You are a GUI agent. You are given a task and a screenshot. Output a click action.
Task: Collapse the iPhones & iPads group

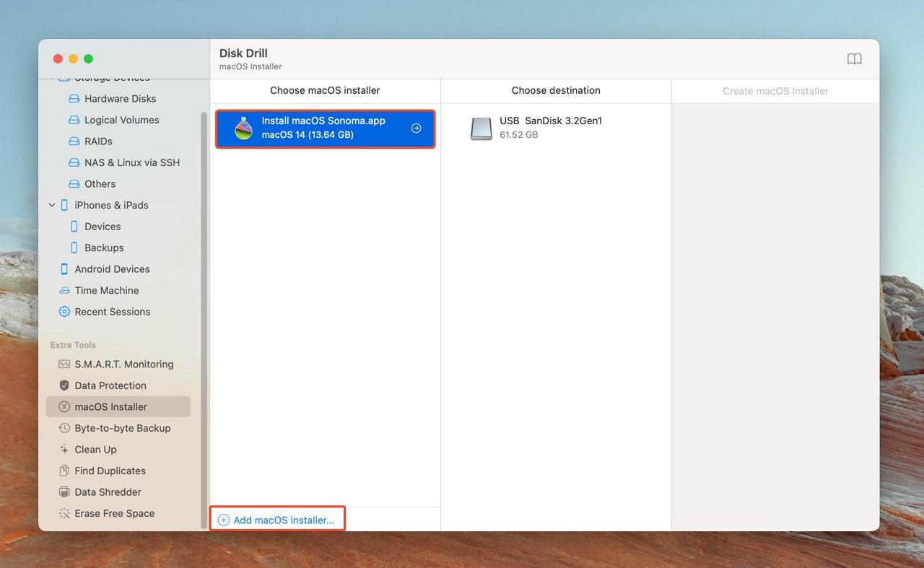[x=52, y=205]
